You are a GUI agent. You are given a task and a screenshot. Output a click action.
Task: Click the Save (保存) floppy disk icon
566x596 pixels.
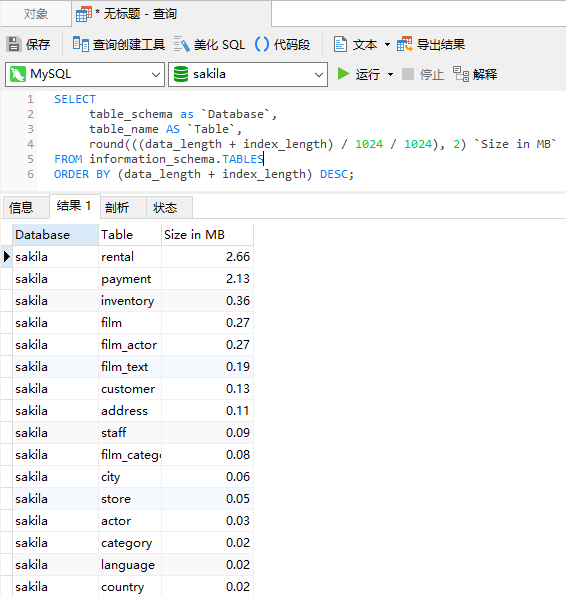14,44
